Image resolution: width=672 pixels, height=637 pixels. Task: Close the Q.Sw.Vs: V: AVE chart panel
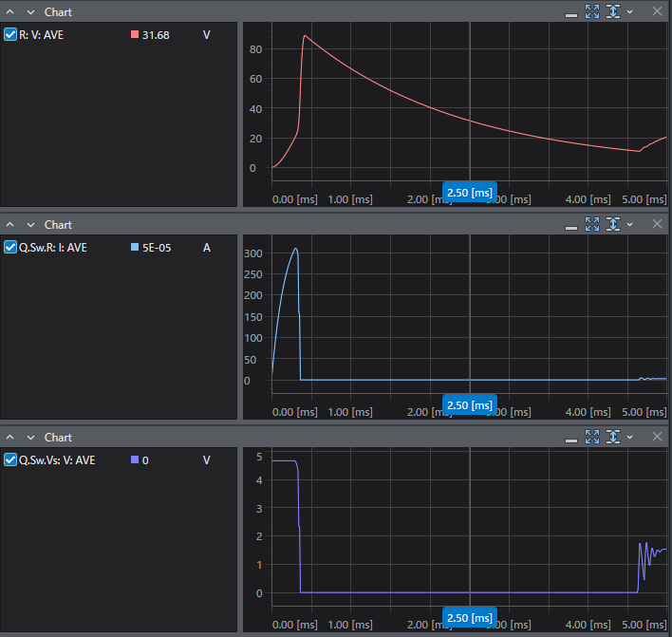pos(657,437)
